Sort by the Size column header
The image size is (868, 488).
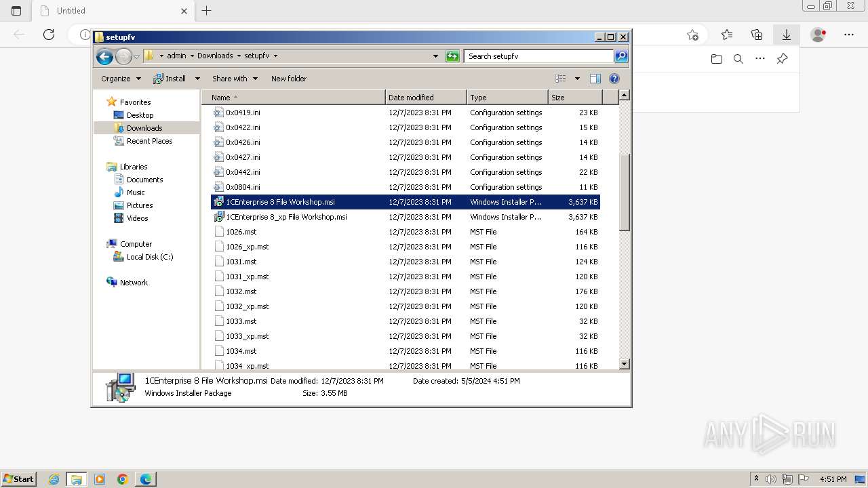pyautogui.click(x=574, y=98)
